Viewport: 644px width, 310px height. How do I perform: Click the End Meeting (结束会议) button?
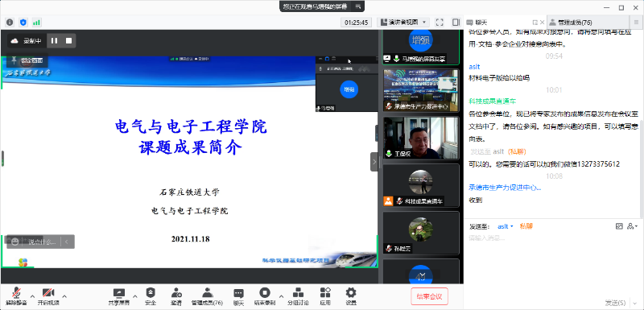429,296
